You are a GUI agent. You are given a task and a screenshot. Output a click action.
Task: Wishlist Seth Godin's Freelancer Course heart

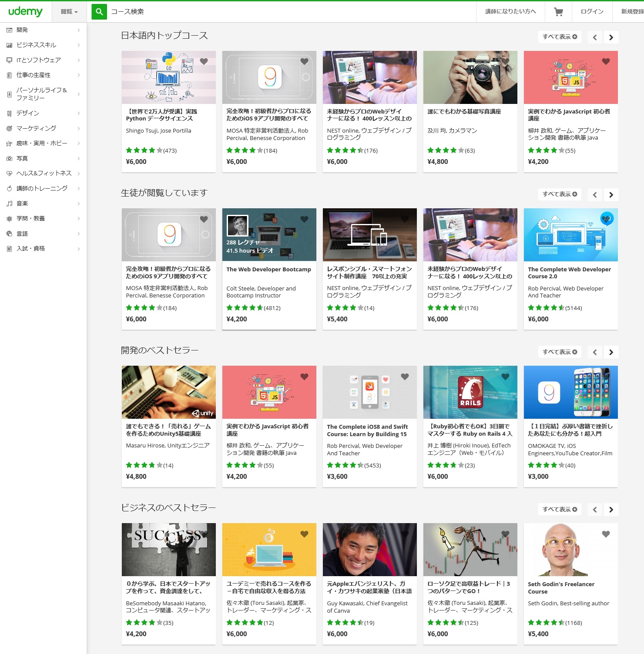click(x=606, y=534)
